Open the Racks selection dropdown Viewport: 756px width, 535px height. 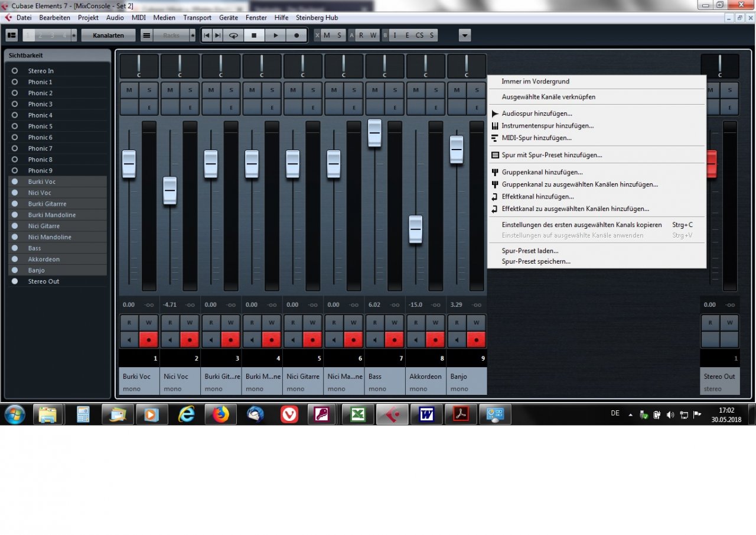pos(171,35)
